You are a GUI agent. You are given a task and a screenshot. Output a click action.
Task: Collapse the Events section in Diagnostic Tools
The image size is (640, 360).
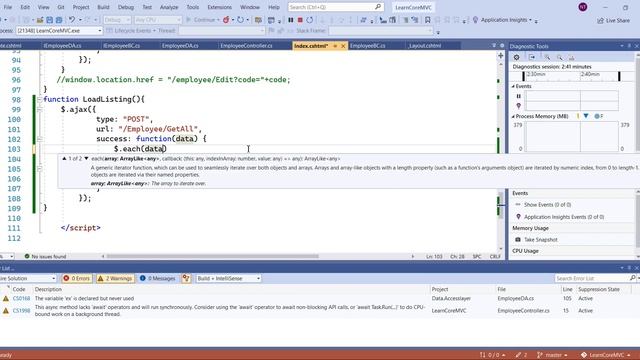(x=513, y=86)
